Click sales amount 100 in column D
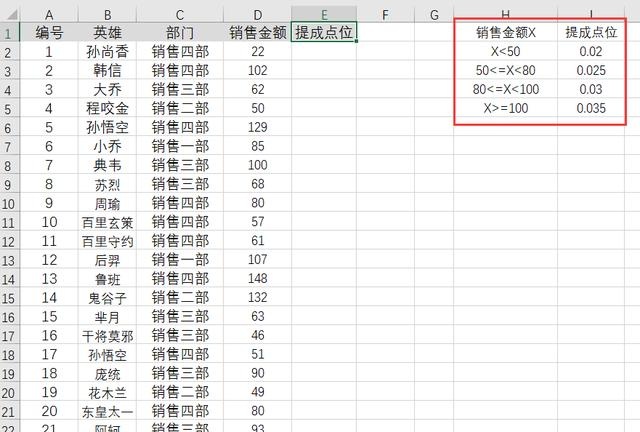The width and height of the screenshot is (640, 432). point(258,165)
